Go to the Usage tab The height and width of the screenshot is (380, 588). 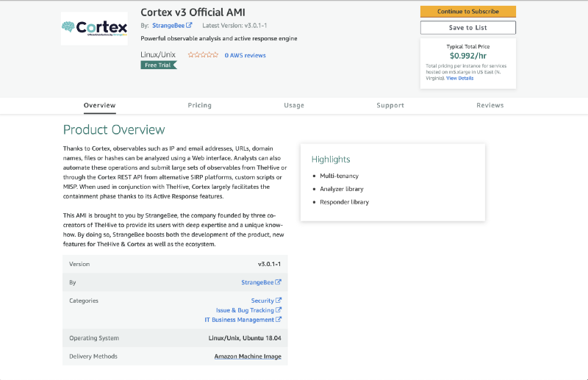pyautogui.click(x=294, y=105)
